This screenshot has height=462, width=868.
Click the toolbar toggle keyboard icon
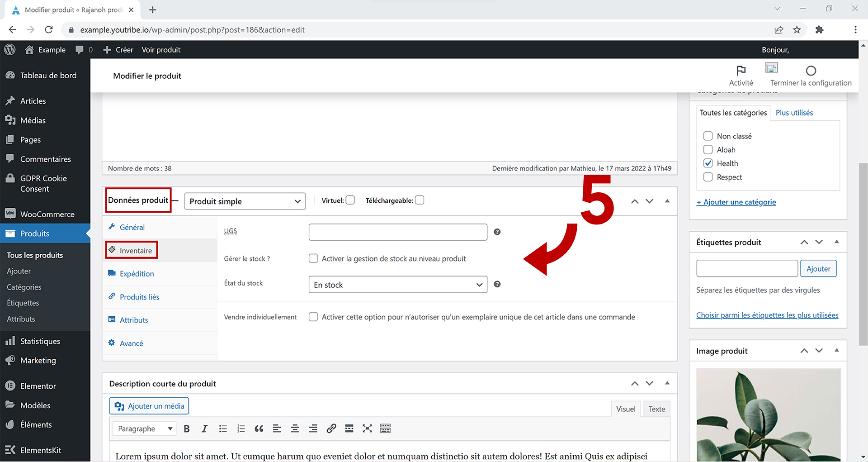tap(385, 429)
